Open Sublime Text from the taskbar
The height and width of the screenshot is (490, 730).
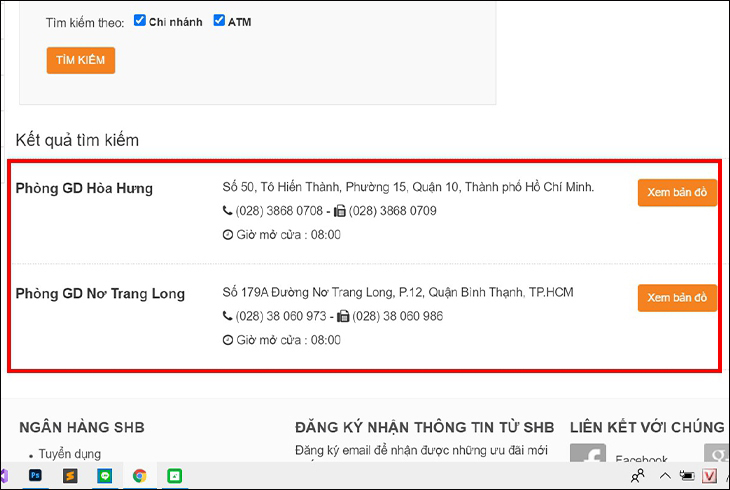click(x=70, y=476)
